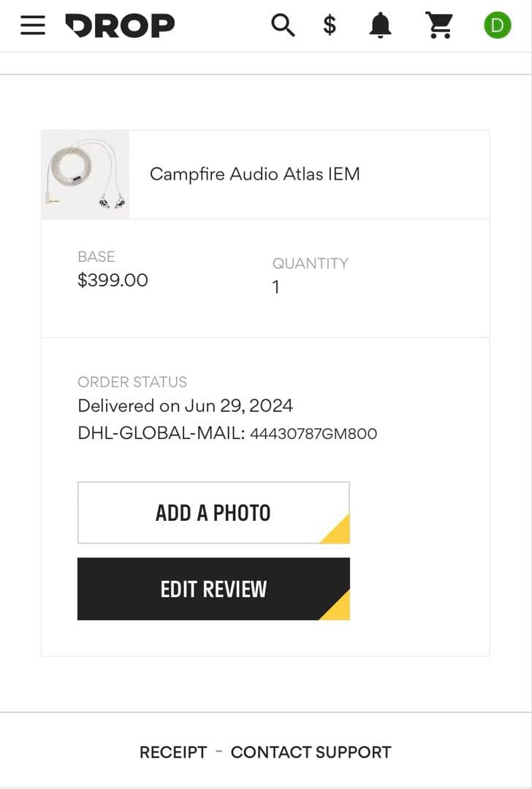Open the RECEIPT link

pyautogui.click(x=173, y=752)
